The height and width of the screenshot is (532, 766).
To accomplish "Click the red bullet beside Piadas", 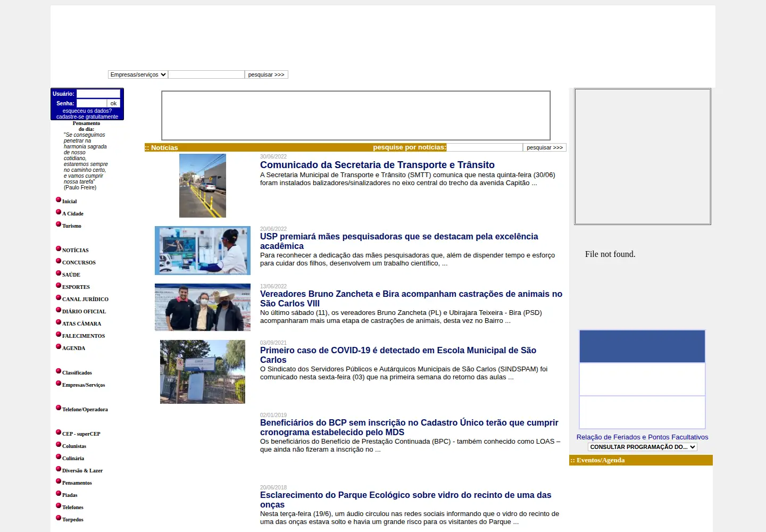I will 59,493.
